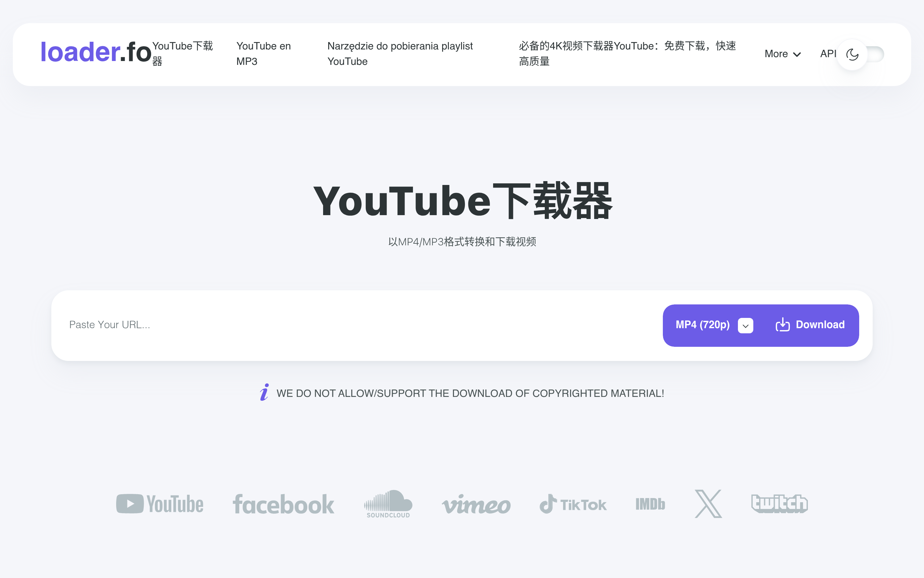Click the Vimeo logo
This screenshot has height=578, width=924.
click(476, 504)
